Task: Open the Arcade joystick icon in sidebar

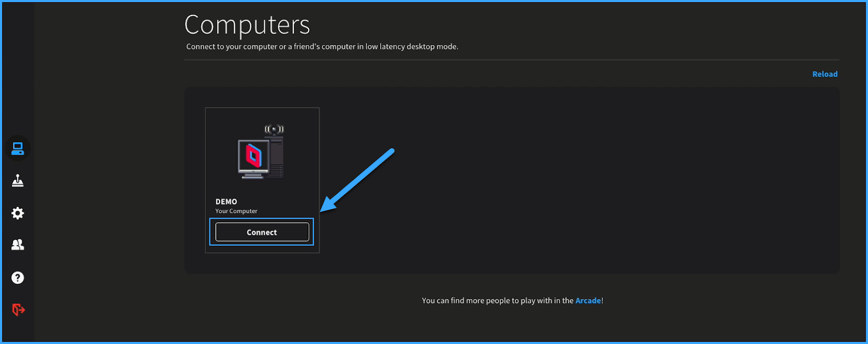Action: coord(18,181)
